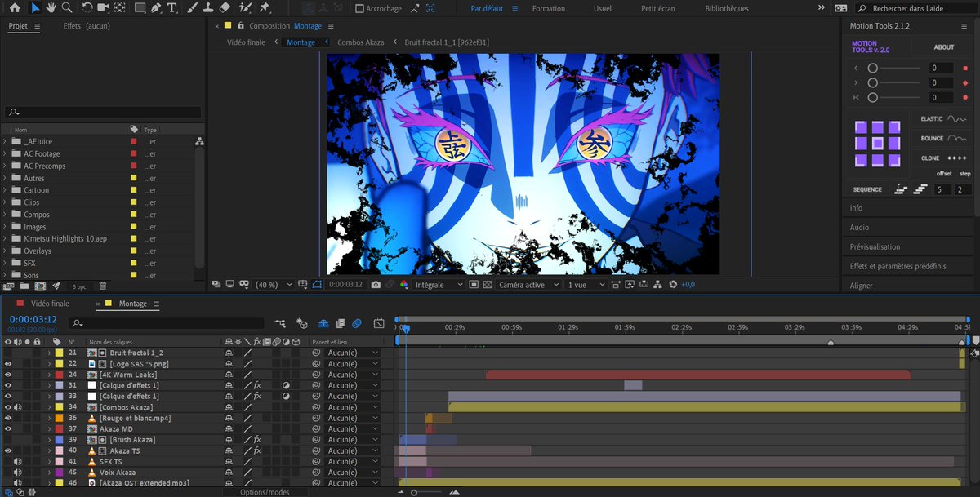980x497 pixels.
Task: Select the Pan Behind anchor tool
Action: point(120,8)
